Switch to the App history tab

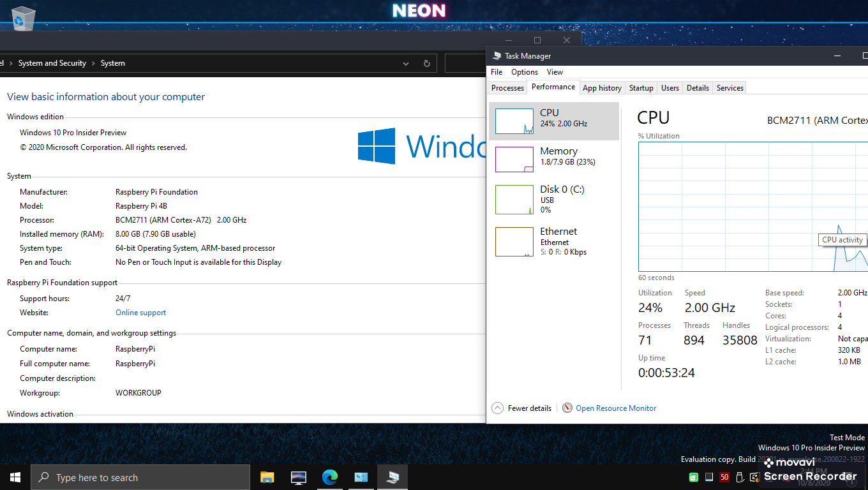[602, 88]
